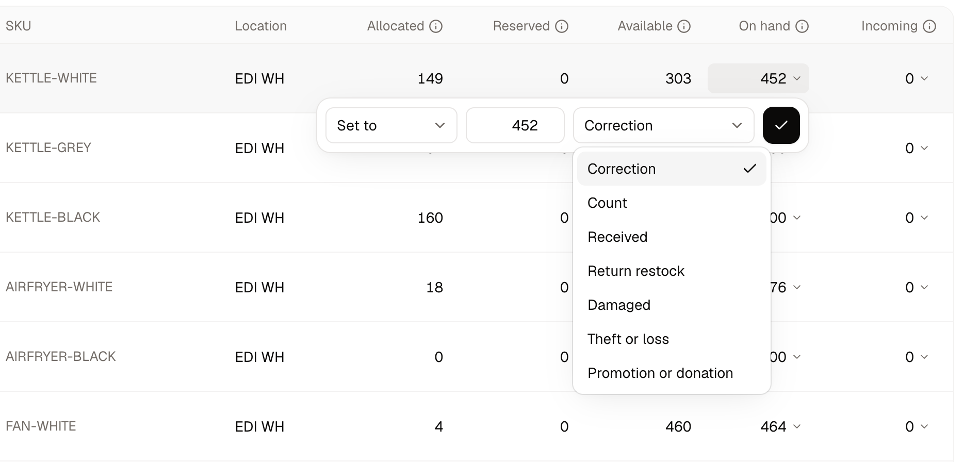Image resolution: width=980 pixels, height=462 pixels.
Task: Click Allocated value 18 for AIRFRYER-WHITE
Action: point(434,287)
